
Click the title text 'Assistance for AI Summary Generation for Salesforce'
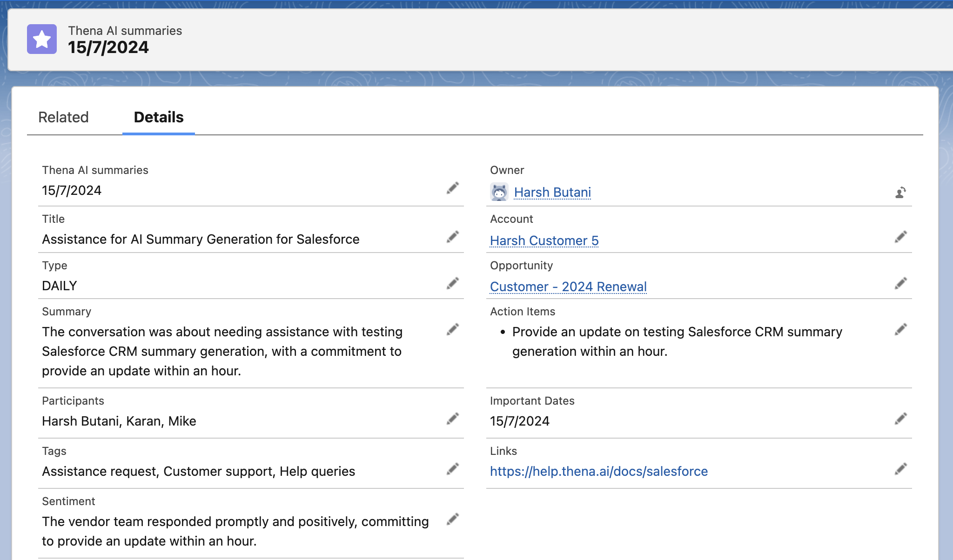201,239
